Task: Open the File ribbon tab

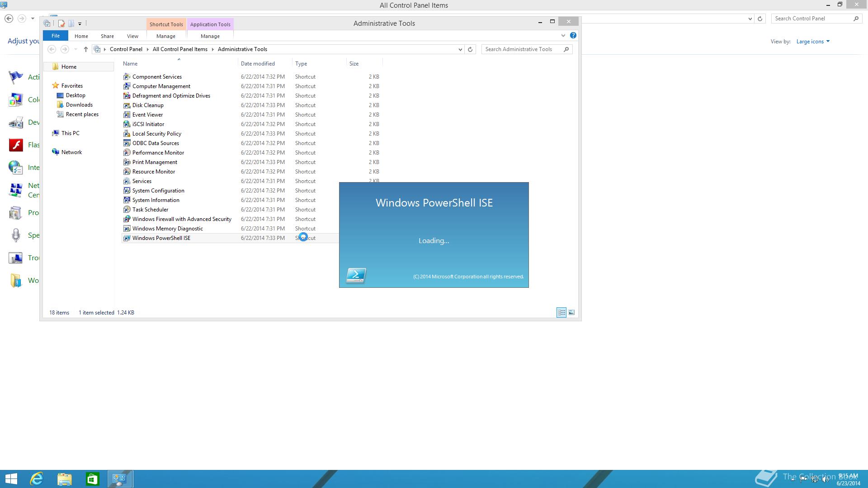Action: [56, 36]
